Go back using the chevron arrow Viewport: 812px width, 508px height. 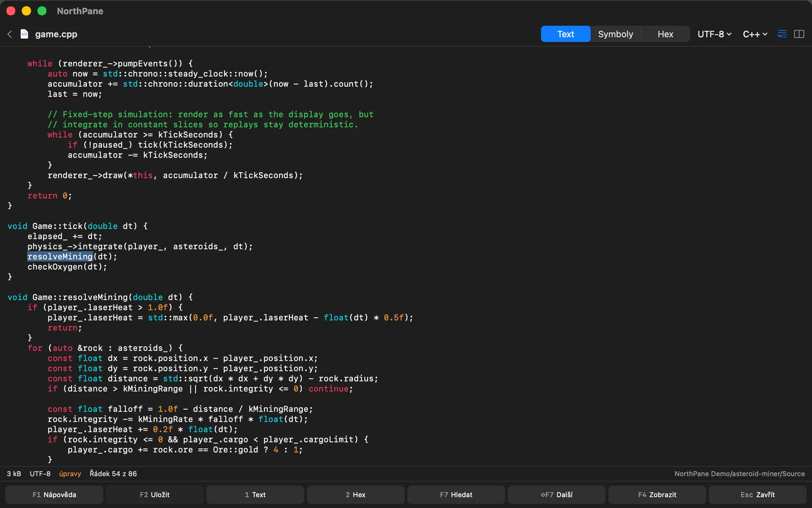click(10, 34)
